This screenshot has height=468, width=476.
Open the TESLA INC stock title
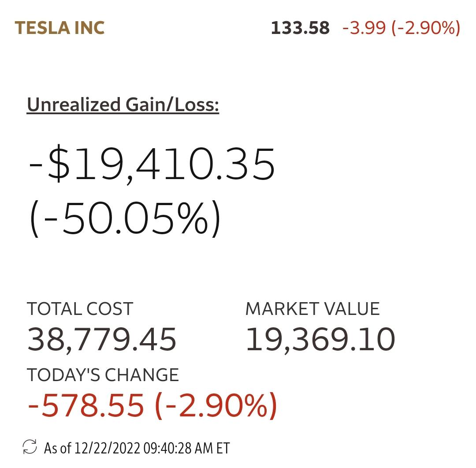tap(59, 28)
